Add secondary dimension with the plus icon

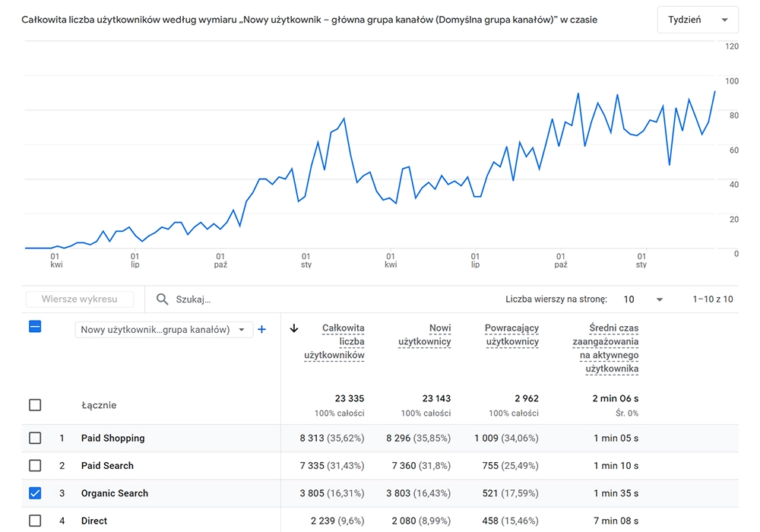coord(262,329)
